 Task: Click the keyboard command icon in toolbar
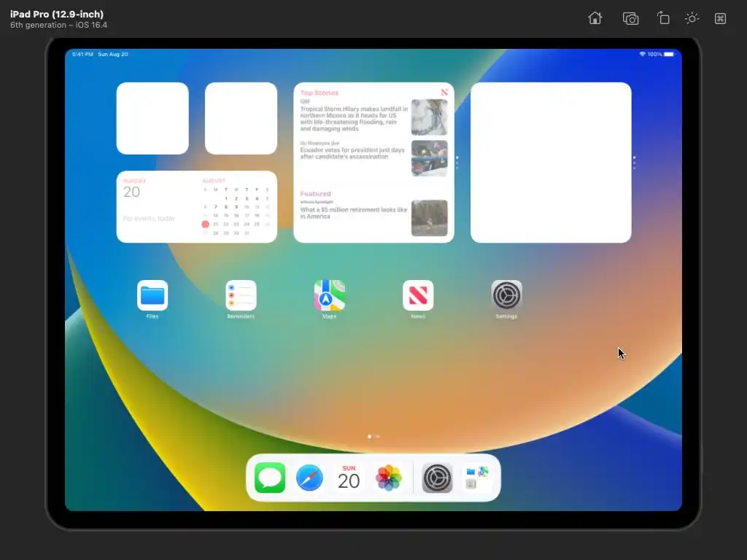[720, 18]
